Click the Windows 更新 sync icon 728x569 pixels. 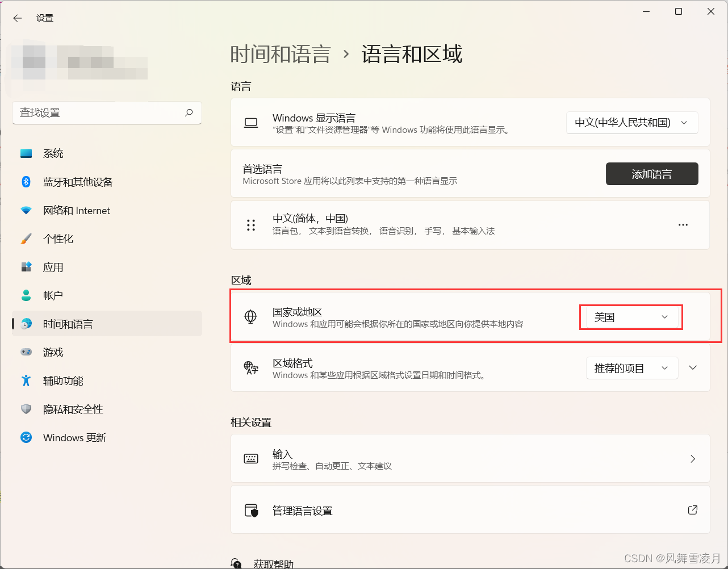pyautogui.click(x=26, y=437)
